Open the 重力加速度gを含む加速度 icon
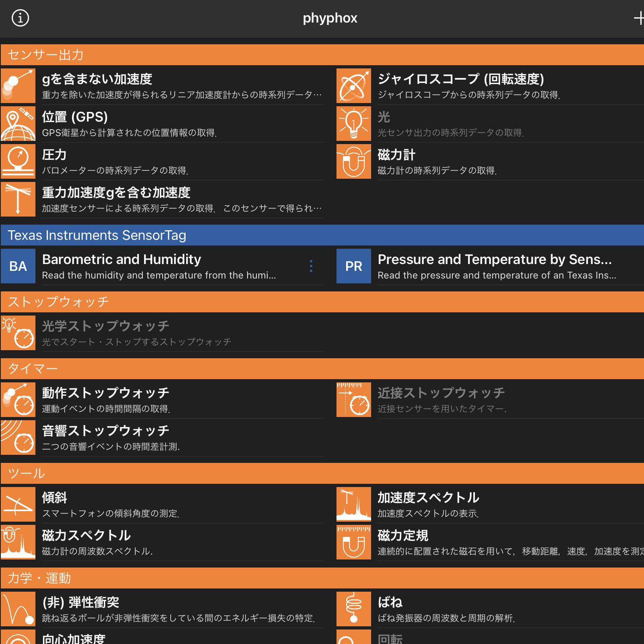 [x=18, y=199]
